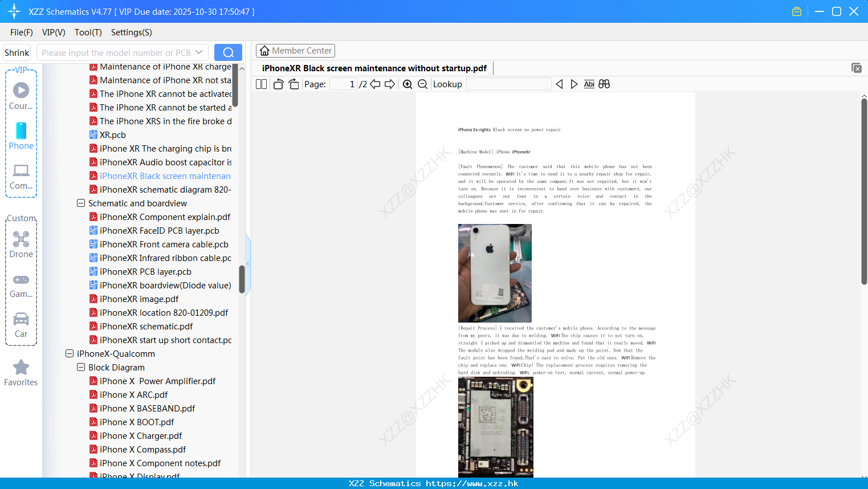Collapse the Schematic and boardview folder
This screenshot has height=489, width=868.
(x=81, y=203)
